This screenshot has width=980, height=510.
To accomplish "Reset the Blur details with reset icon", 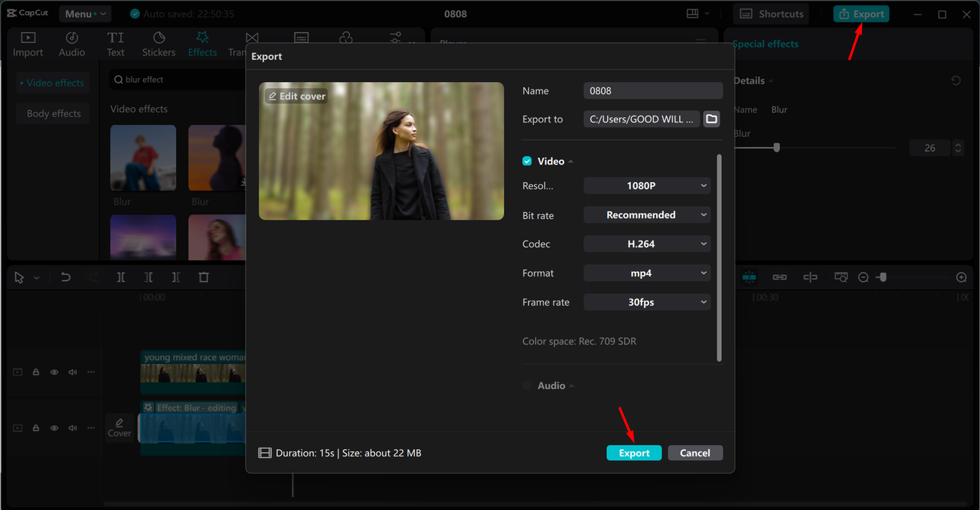I will (956, 80).
